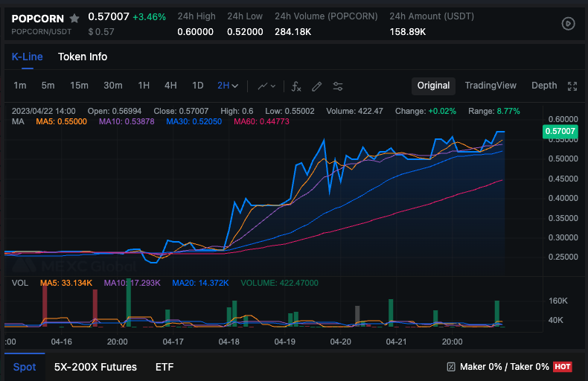Click the volume MA5: 33.134K label
Screen dimensions: 588x381
coord(66,283)
